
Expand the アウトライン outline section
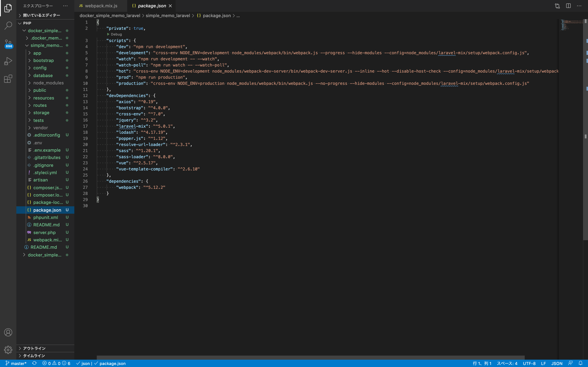[34, 348]
